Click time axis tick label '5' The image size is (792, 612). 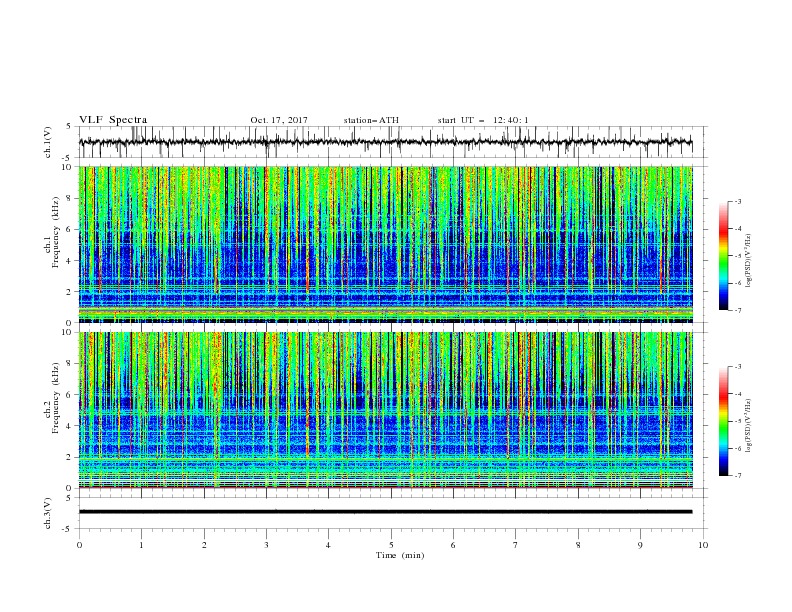click(391, 545)
